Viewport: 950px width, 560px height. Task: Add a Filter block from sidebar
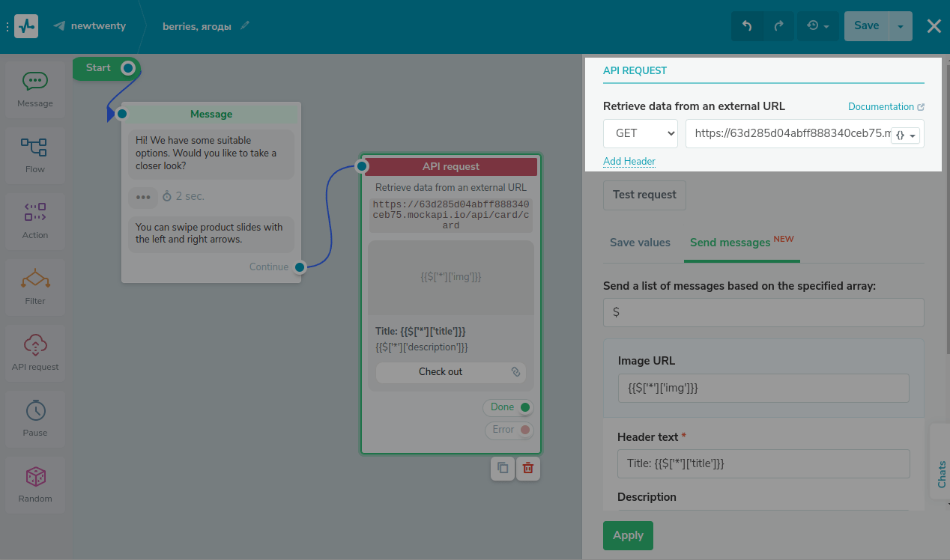[x=35, y=287]
